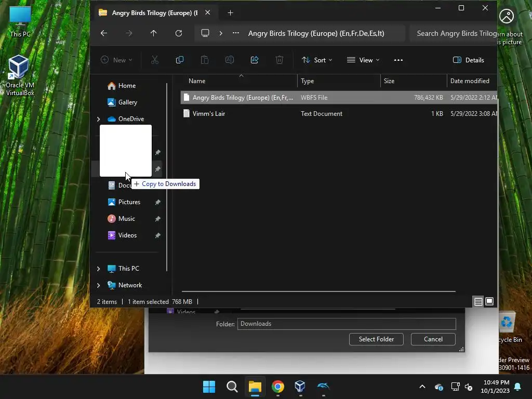
Task: Go up one folder level arrow
Action: click(153, 33)
